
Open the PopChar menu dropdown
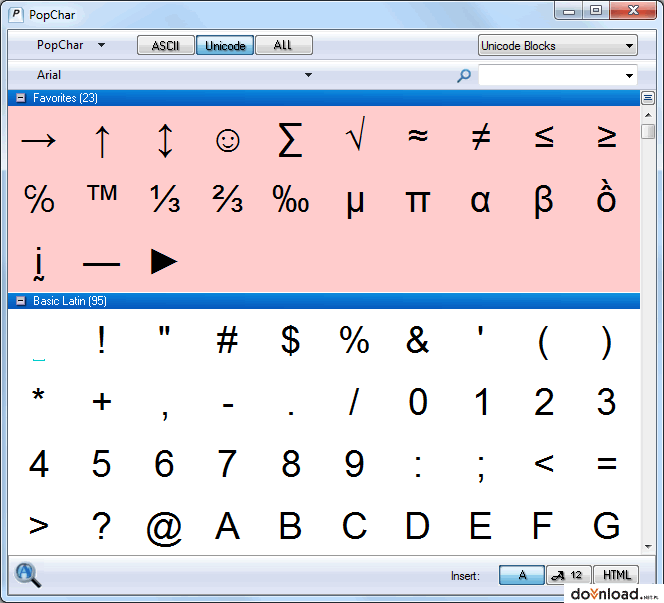click(70, 45)
